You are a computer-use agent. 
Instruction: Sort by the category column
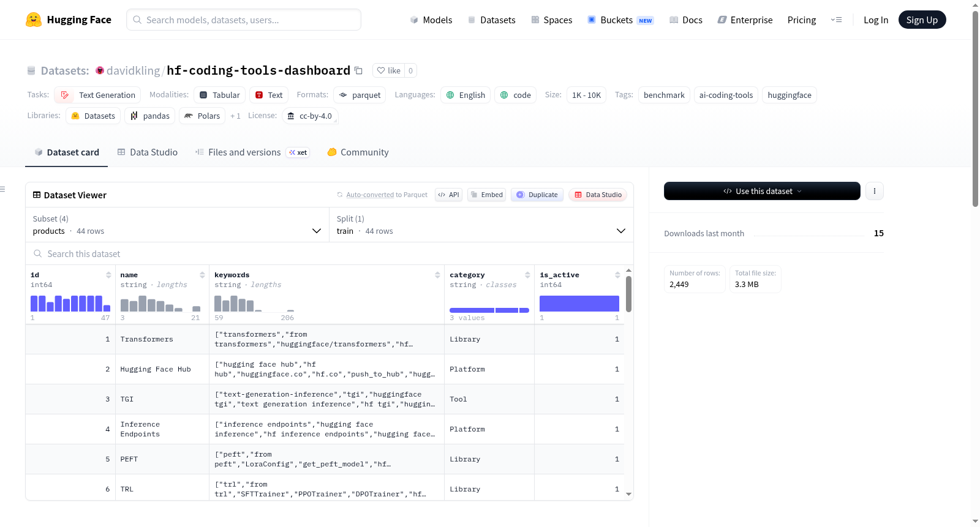pos(527,275)
